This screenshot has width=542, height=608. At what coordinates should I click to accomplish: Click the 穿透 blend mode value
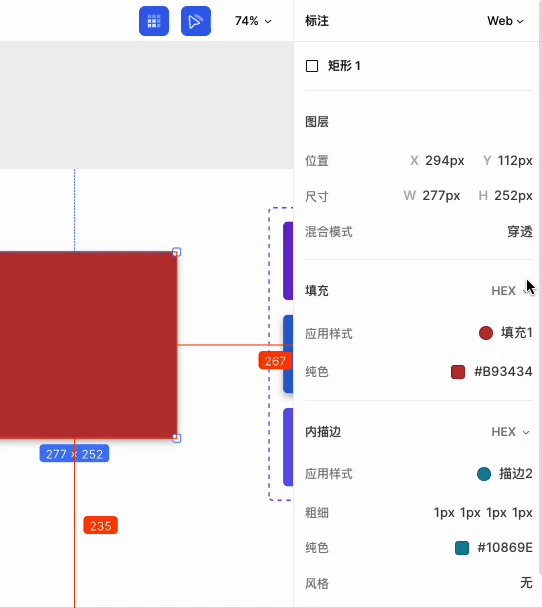tap(520, 232)
